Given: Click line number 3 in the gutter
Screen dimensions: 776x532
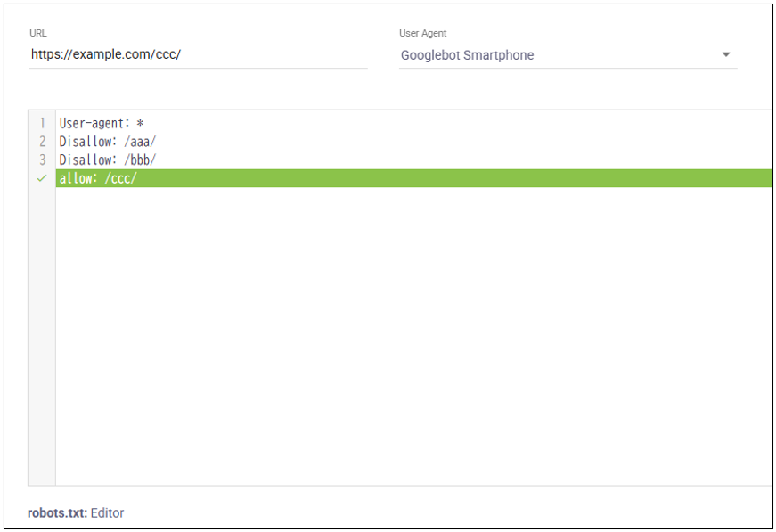Looking at the screenshot, I should pyautogui.click(x=42, y=160).
